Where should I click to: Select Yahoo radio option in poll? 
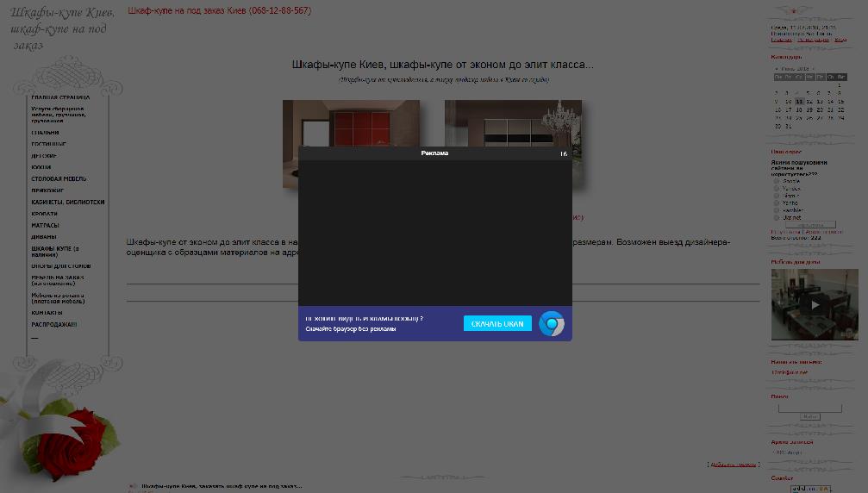pos(777,203)
